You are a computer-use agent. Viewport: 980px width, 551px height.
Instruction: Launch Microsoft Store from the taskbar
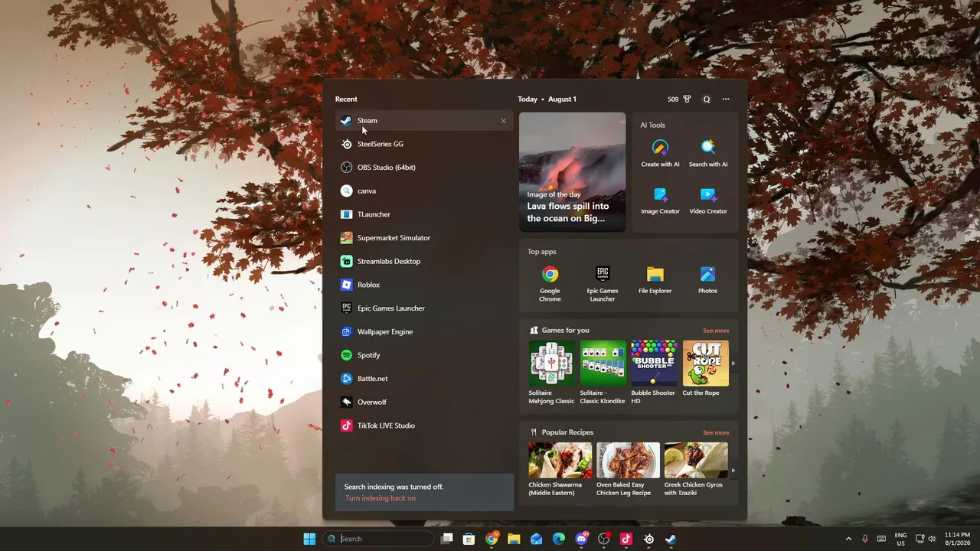coord(469,539)
